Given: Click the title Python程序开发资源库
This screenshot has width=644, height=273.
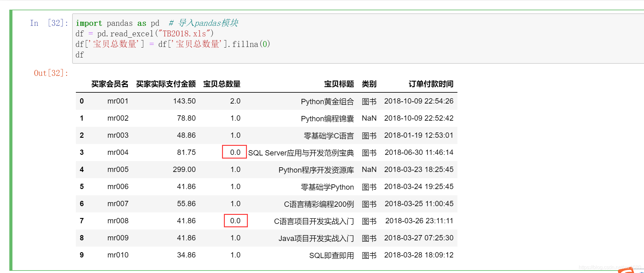Looking at the screenshot, I should click(x=316, y=170).
